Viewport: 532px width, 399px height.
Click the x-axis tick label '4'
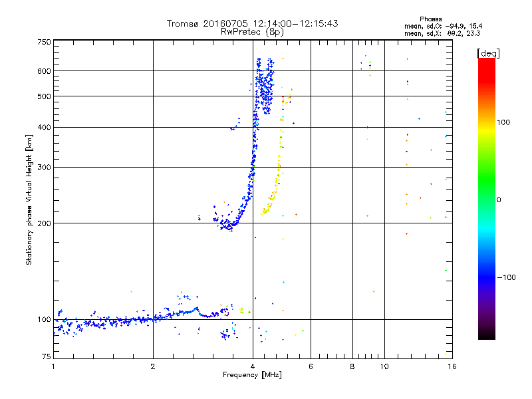tap(253, 366)
